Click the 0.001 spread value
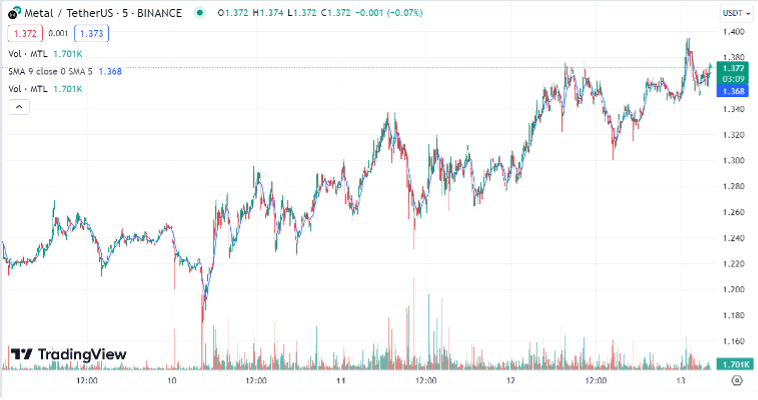Screen dimensions: 758x400 [58, 33]
